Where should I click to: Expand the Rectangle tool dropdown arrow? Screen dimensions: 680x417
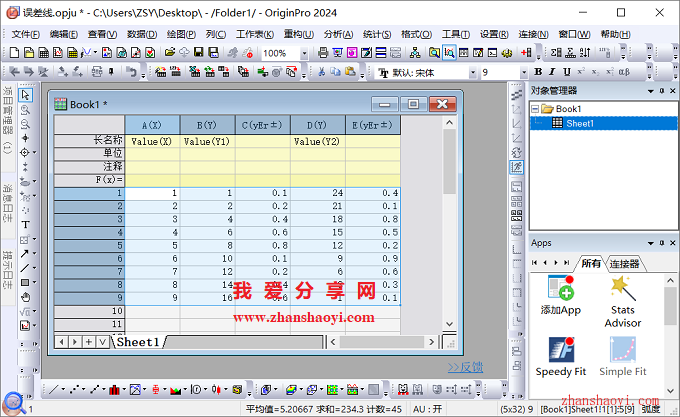pos(35,283)
